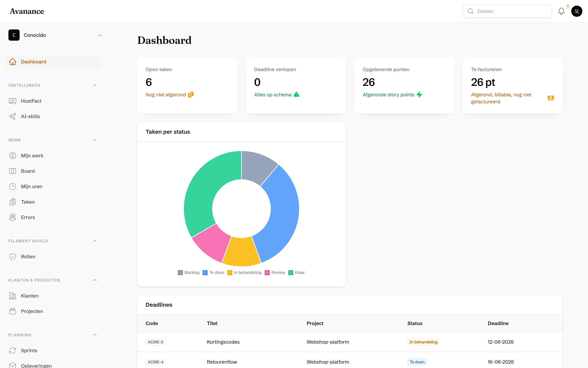The height and width of the screenshot is (368, 588).
Task: Click the Mijn uren clock icon
Action: (x=13, y=186)
